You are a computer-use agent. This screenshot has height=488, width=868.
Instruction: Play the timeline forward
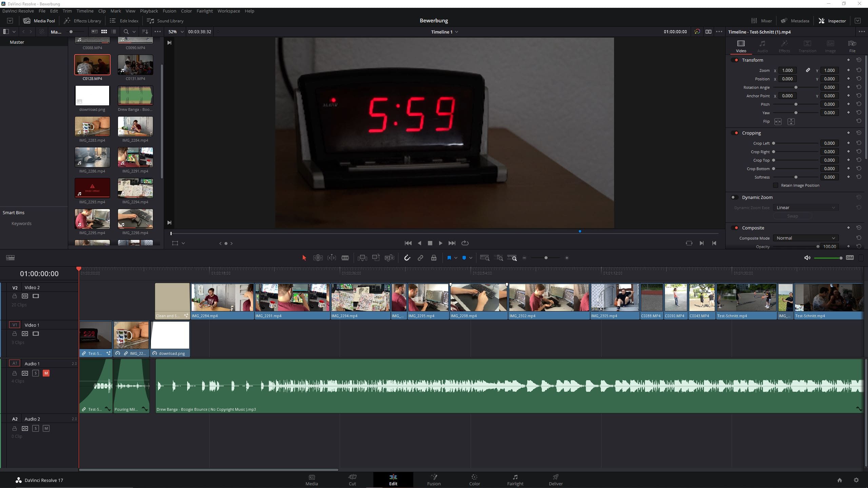440,243
